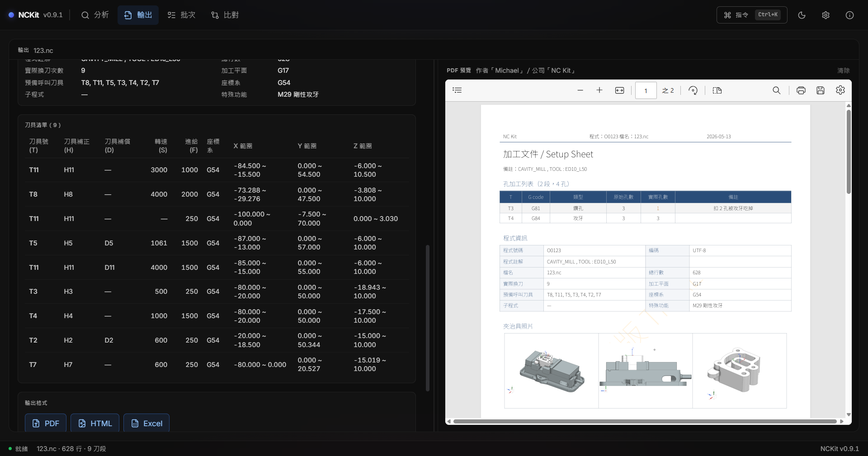
Task: Rotate the PDF page
Action: (x=693, y=90)
